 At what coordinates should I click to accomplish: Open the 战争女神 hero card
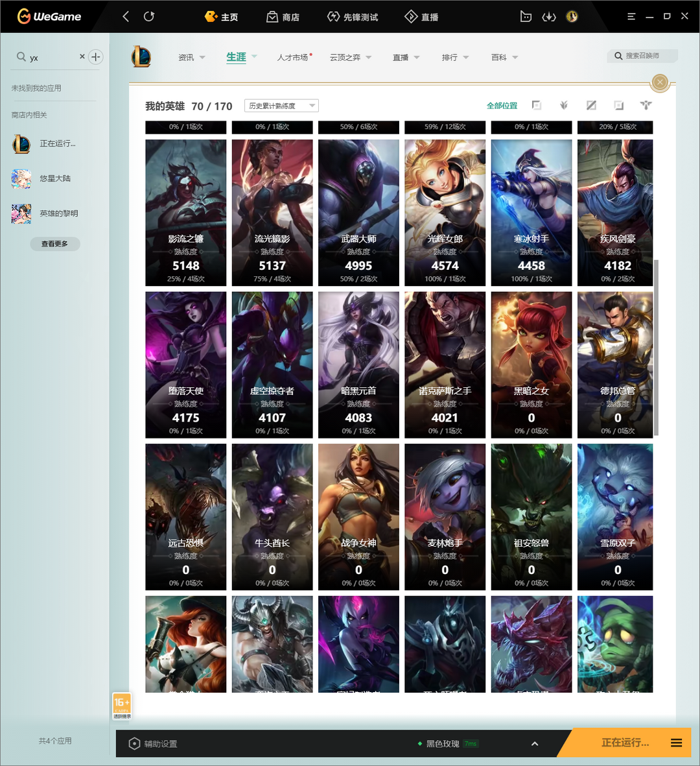[359, 517]
